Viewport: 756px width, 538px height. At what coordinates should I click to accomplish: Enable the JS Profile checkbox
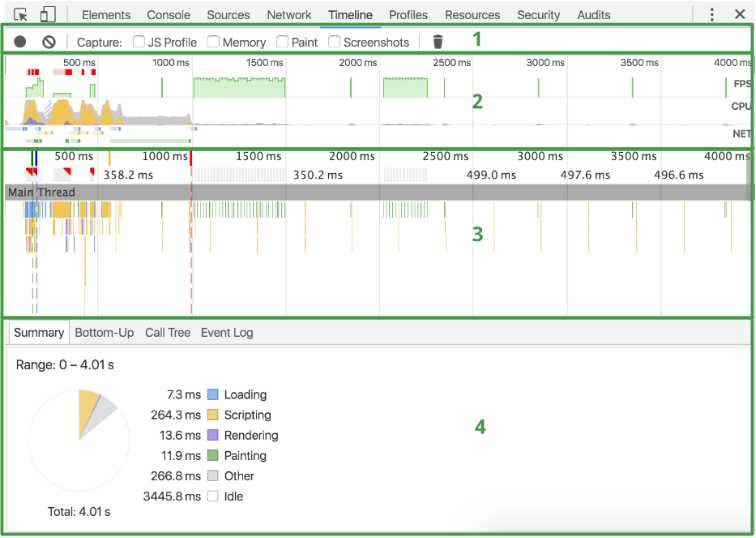(138, 41)
